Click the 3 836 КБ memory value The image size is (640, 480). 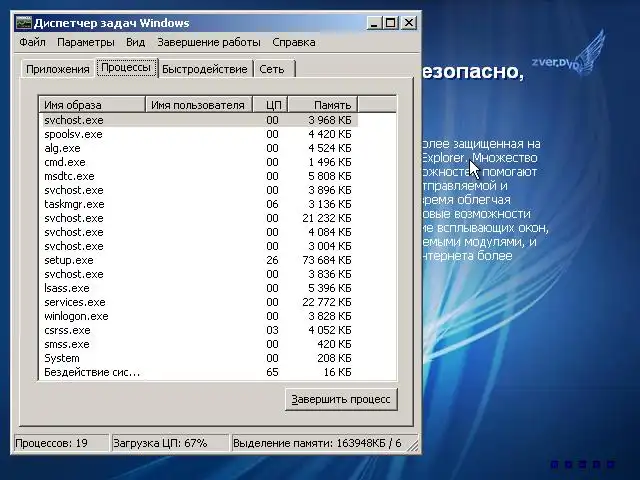[329, 274]
